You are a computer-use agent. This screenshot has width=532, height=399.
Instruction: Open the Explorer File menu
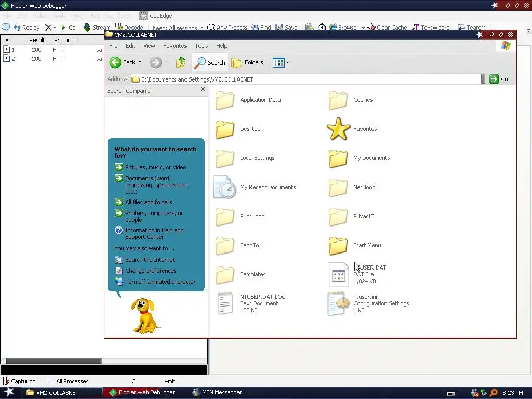click(113, 46)
